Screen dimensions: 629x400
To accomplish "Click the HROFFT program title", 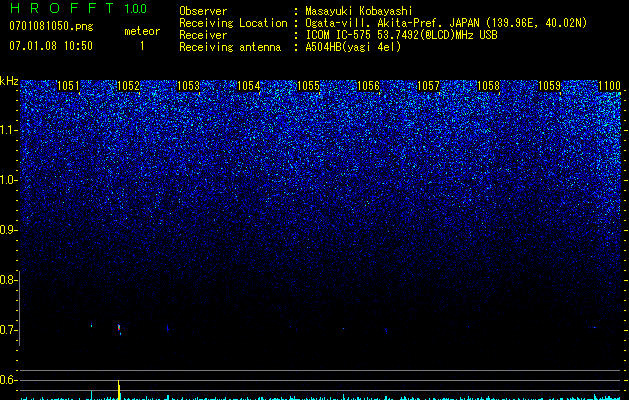I will (62, 8).
